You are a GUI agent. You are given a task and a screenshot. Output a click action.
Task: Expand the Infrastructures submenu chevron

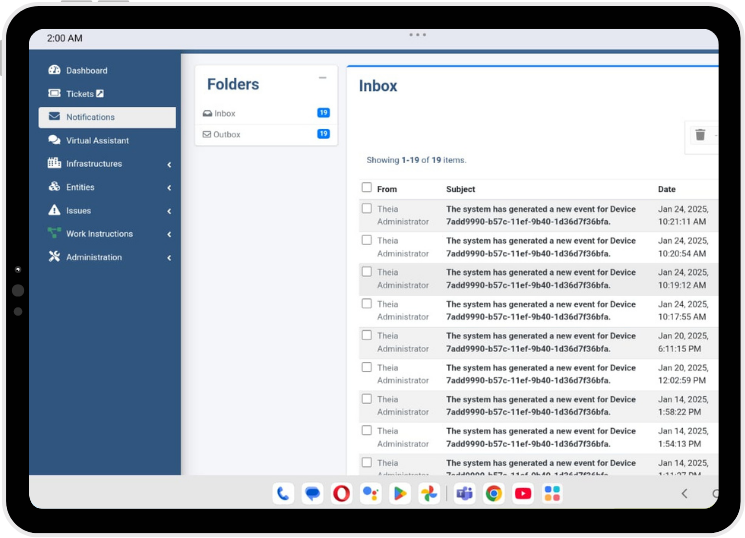point(169,164)
